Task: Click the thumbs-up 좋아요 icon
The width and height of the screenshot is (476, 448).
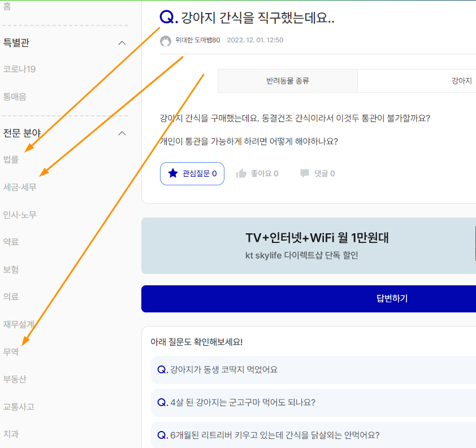Action: [241, 173]
